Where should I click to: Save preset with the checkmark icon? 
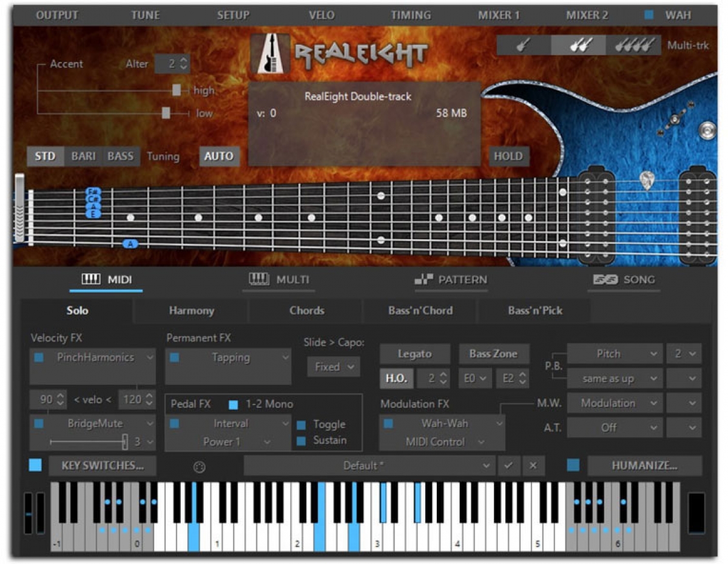pos(508,466)
